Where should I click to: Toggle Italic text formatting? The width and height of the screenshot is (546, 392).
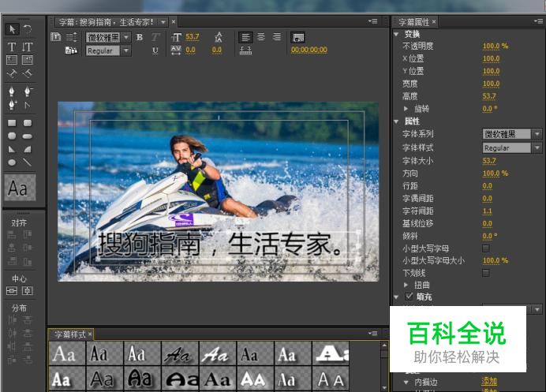click(x=155, y=37)
